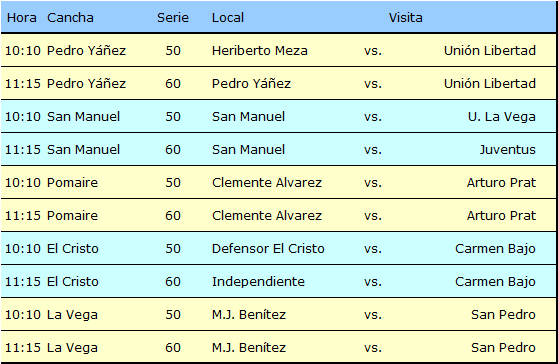Click Arturo Prat in the 11:15 Pomaire row
Image resolution: width=558 pixels, height=364 pixels.
[501, 216]
